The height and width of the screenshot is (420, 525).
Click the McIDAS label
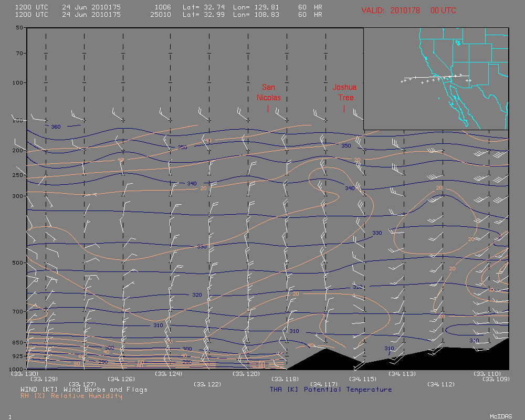click(501, 416)
